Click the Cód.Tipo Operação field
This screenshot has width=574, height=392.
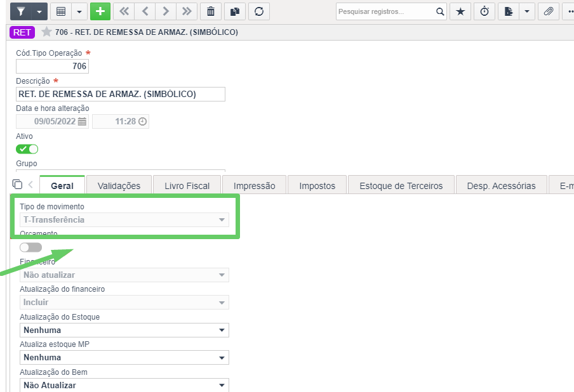coord(52,66)
